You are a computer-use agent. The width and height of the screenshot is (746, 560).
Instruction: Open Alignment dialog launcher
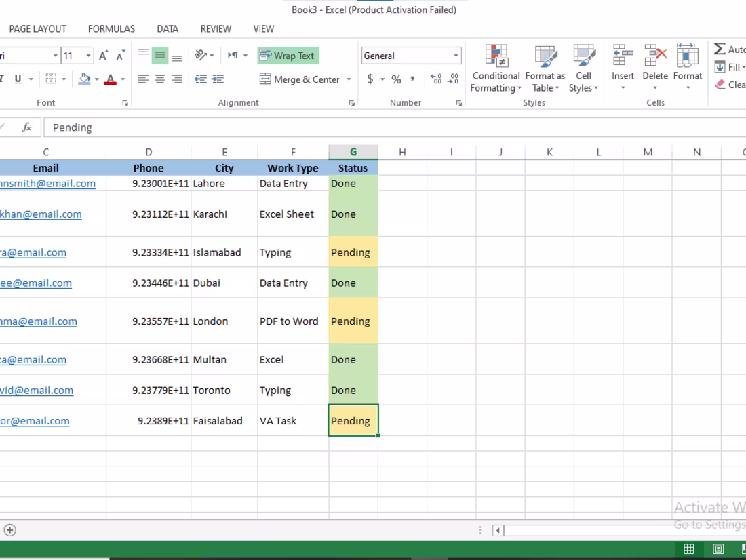point(351,103)
